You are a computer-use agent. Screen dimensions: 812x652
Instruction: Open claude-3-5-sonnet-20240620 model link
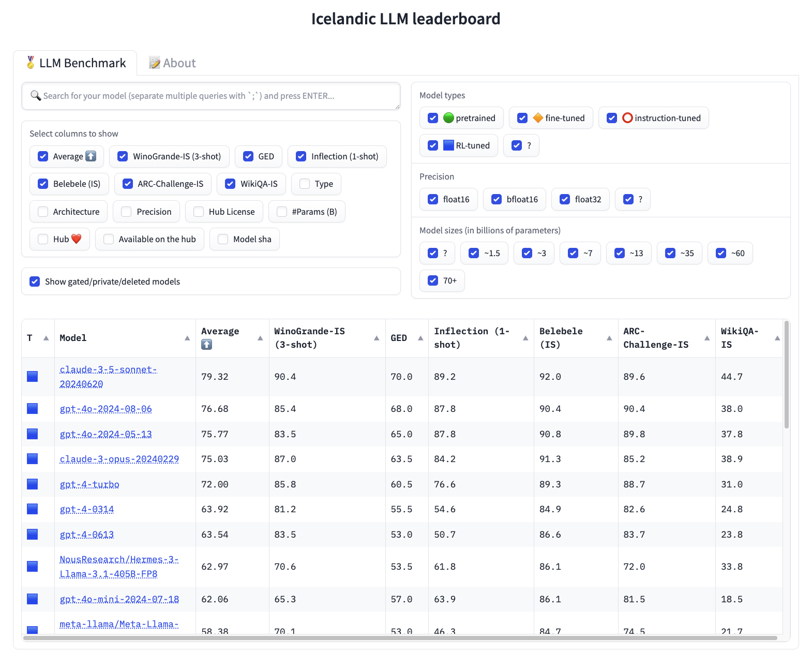(108, 377)
